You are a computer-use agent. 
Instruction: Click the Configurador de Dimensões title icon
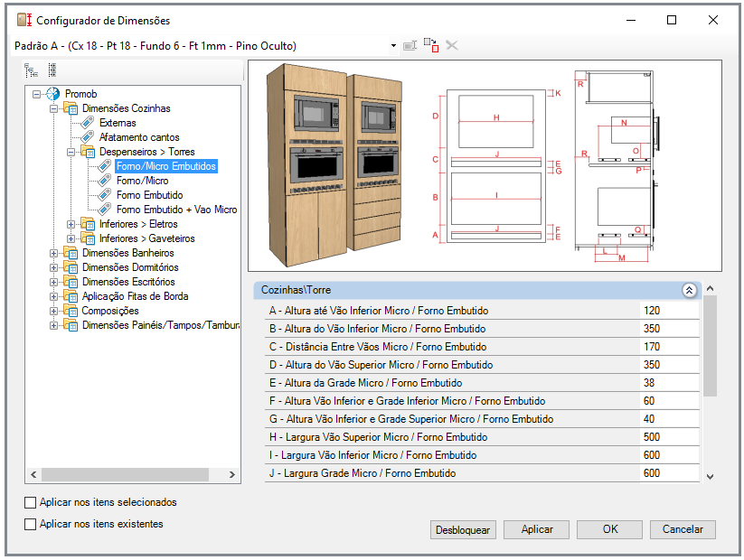point(24,20)
